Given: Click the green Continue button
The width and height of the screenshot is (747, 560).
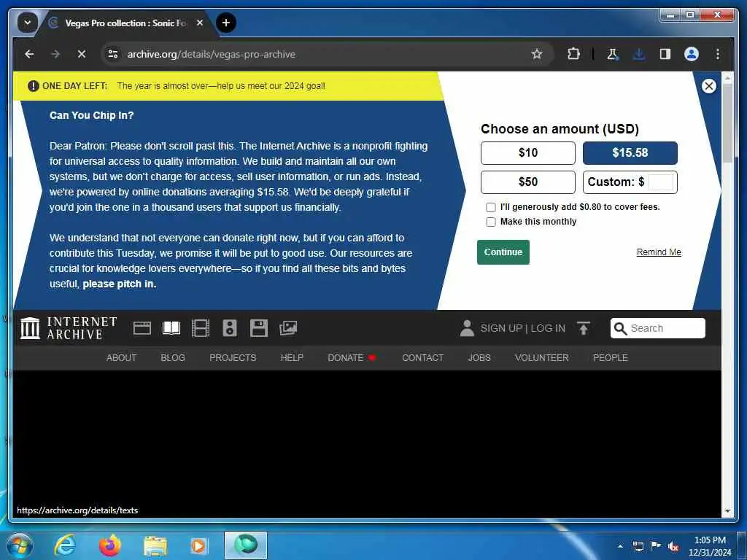Looking at the screenshot, I should [503, 252].
